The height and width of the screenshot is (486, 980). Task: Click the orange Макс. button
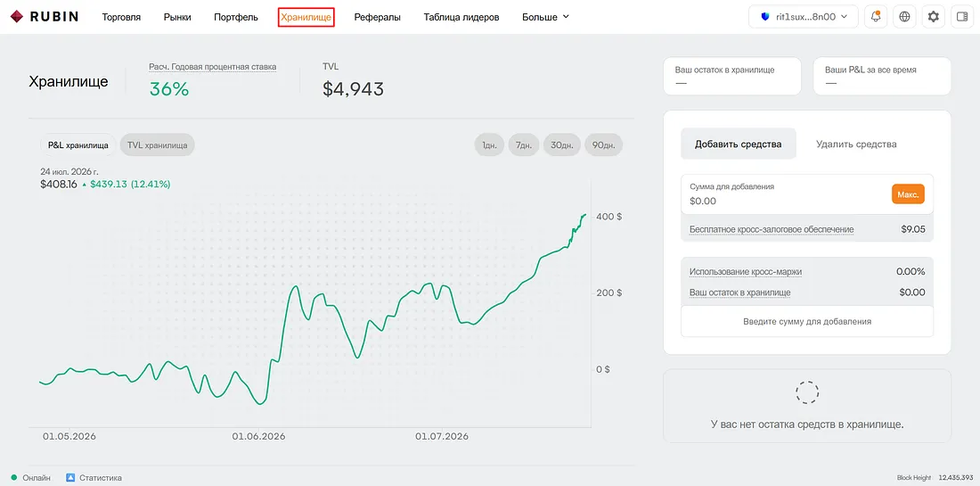[x=908, y=194]
